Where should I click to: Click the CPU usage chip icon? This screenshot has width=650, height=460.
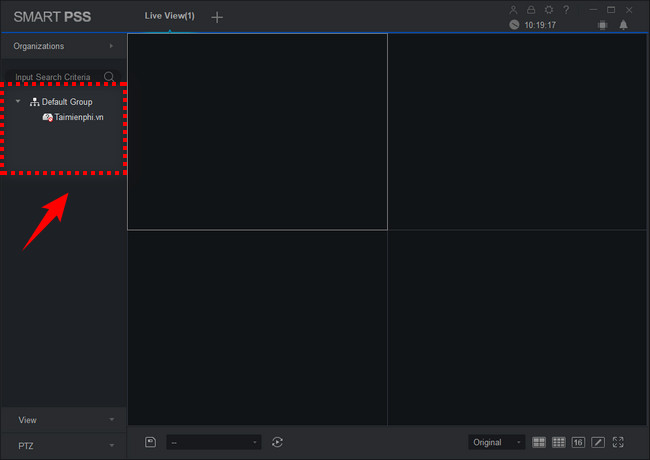pyautogui.click(x=603, y=25)
